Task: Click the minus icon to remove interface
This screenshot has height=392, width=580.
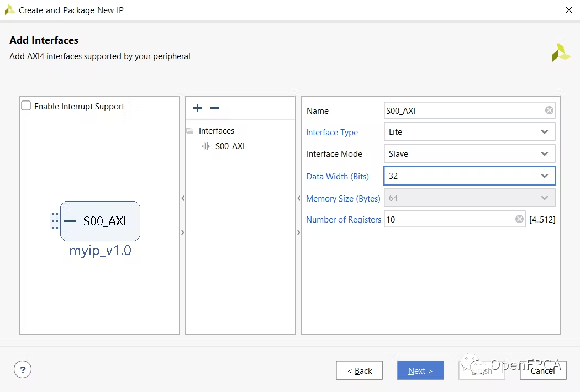Action: (x=215, y=108)
